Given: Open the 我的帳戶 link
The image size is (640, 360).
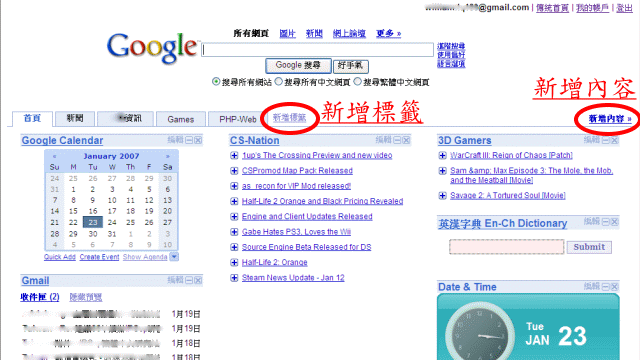Looking at the screenshot, I should click(592, 8).
